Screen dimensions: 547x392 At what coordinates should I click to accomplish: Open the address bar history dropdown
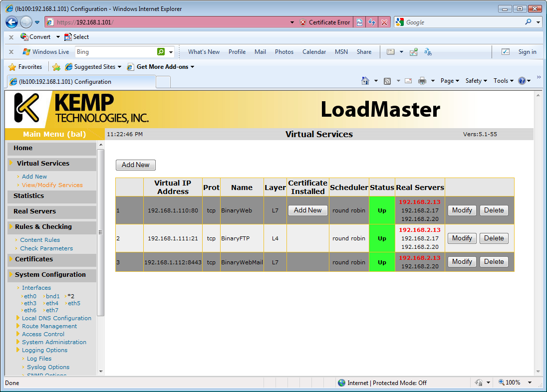coord(292,22)
